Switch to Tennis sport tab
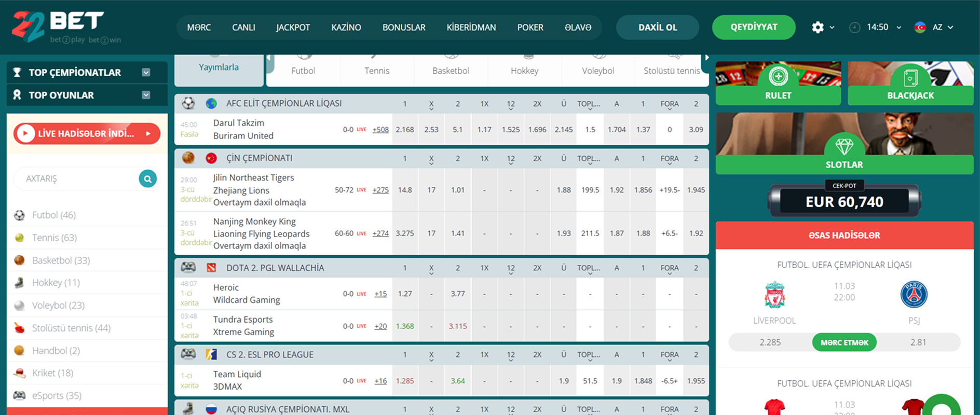 [x=377, y=70]
